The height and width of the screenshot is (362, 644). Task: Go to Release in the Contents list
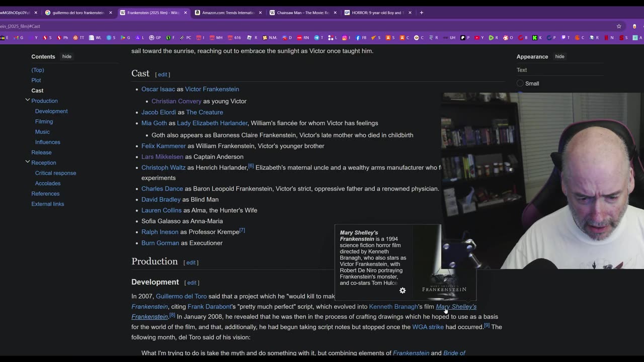click(x=41, y=152)
